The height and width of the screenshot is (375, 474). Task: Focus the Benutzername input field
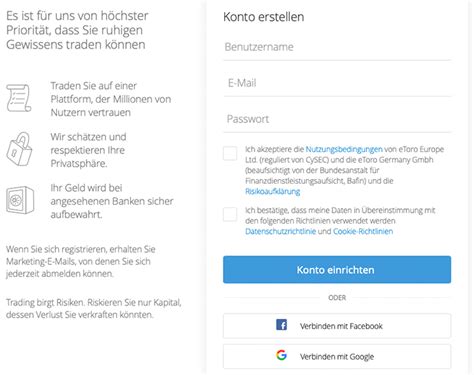click(337, 47)
